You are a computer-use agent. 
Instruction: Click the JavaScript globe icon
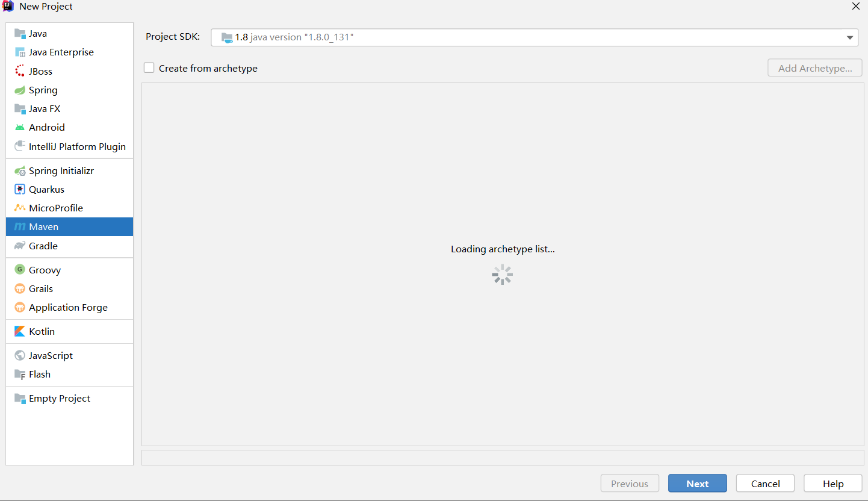[x=20, y=356]
